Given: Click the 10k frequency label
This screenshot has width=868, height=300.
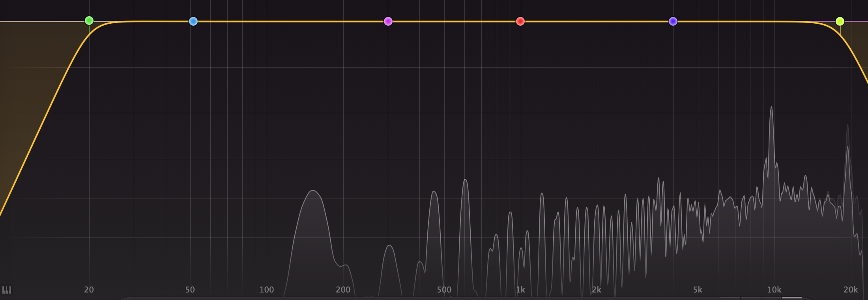Looking at the screenshot, I should 774,290.
